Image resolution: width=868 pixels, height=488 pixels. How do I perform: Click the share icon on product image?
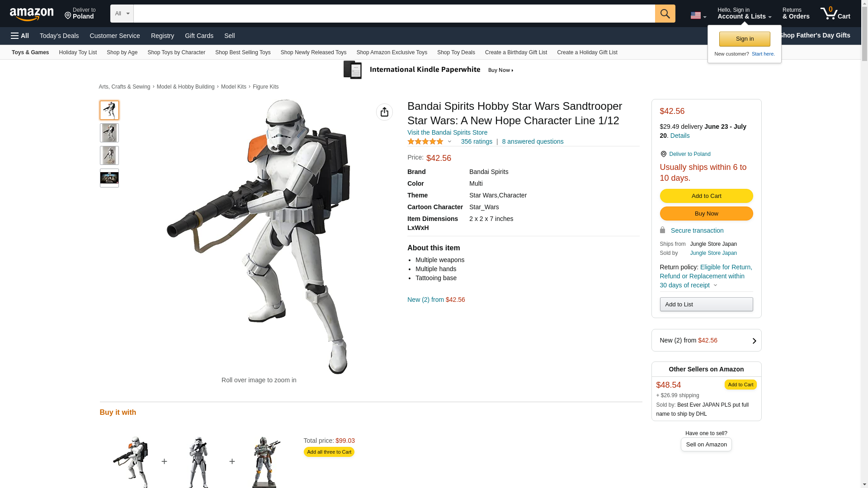click(x=384, y=112)
